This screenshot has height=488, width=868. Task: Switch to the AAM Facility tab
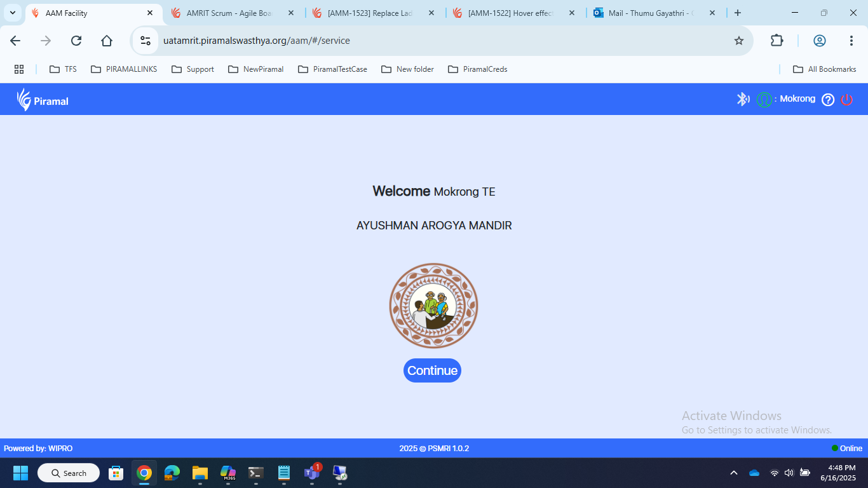(x=92, y=13)
